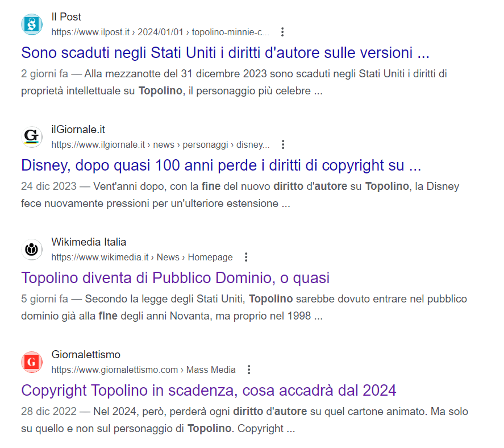Click the snippet starting "2 giorni fa — Alla mezzanotte"
Viewport: 504px width, 448px height.
(234, 82)
